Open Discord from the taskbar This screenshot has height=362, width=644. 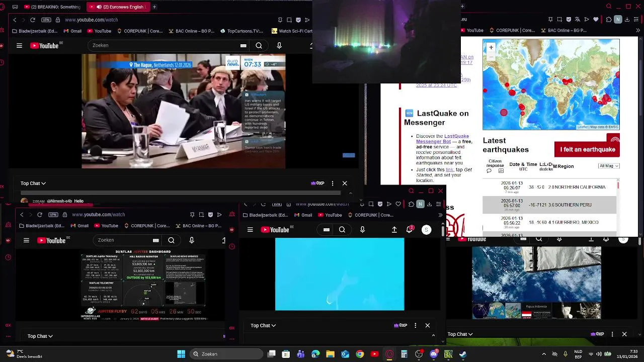434,354
